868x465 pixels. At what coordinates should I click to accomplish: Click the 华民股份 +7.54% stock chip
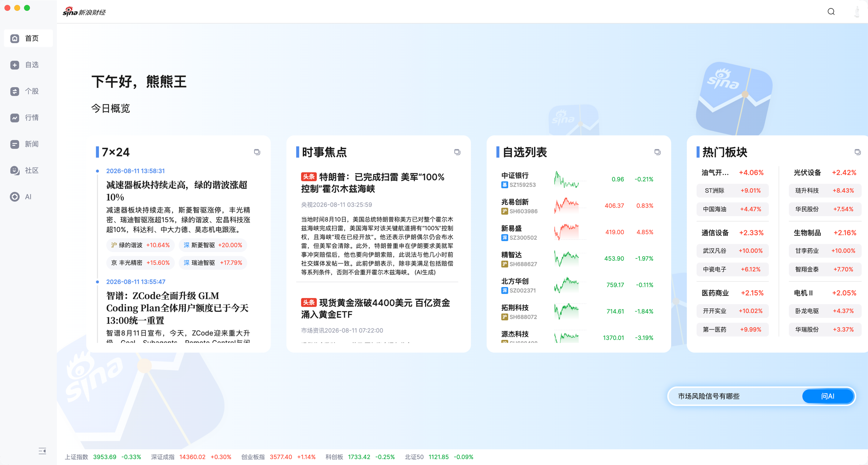coord(825,209)
